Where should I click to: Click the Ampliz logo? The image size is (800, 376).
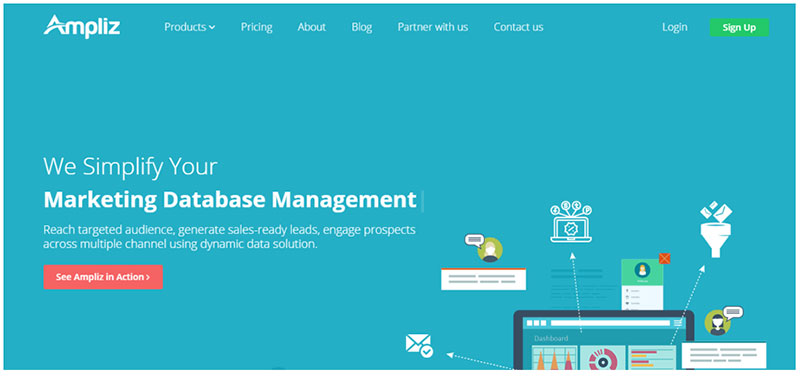(x=82, y=27)
